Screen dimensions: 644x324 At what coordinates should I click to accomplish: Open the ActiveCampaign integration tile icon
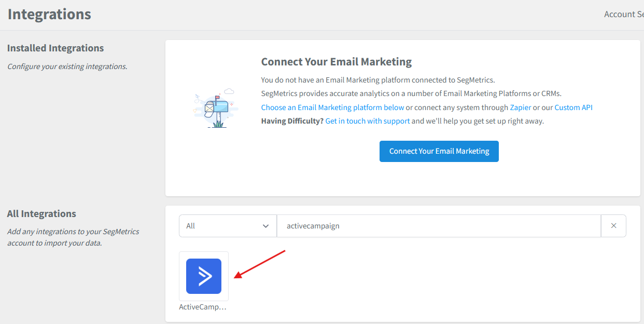tap(204, 276)
